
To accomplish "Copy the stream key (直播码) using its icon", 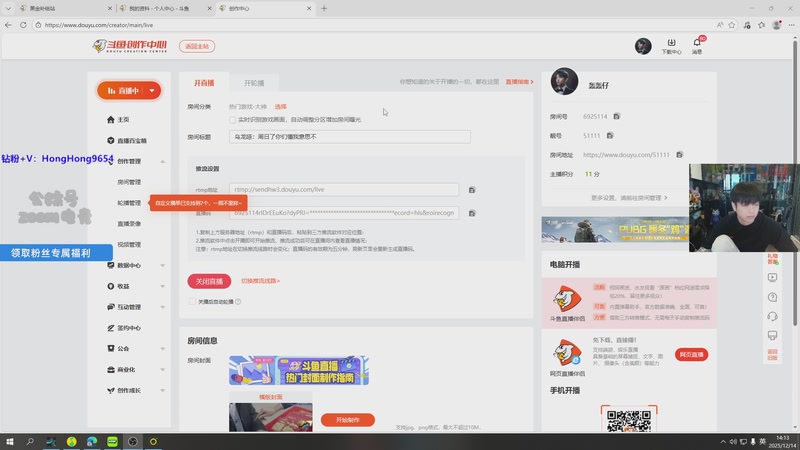I will [472, 212].
